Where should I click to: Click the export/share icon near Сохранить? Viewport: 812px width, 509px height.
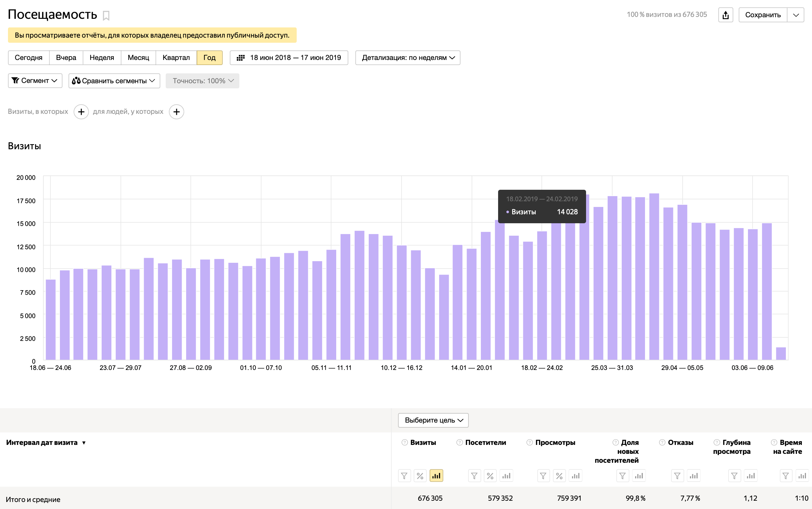pyautogui.click(x=725, y=15)
